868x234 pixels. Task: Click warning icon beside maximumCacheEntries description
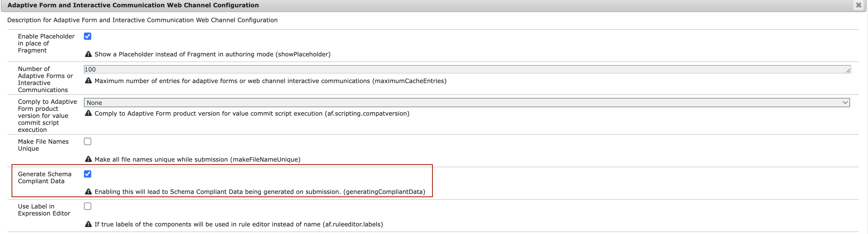[x=88, y=81]
